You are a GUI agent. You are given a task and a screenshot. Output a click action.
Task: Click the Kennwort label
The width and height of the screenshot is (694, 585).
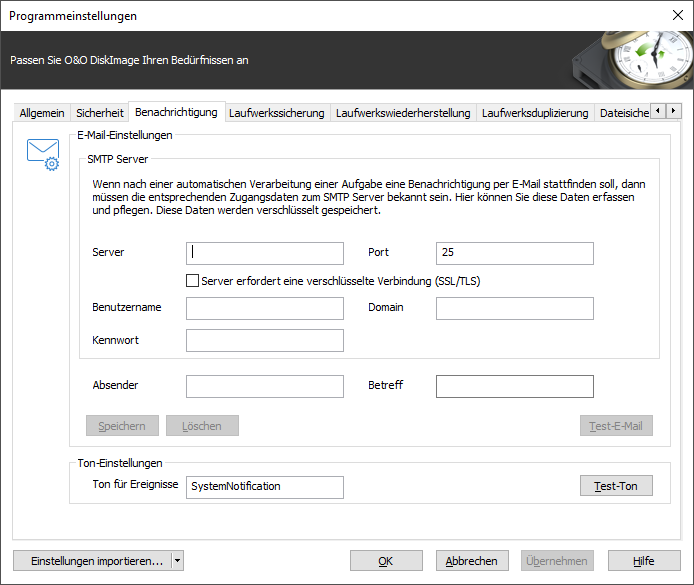click(116, 340)
